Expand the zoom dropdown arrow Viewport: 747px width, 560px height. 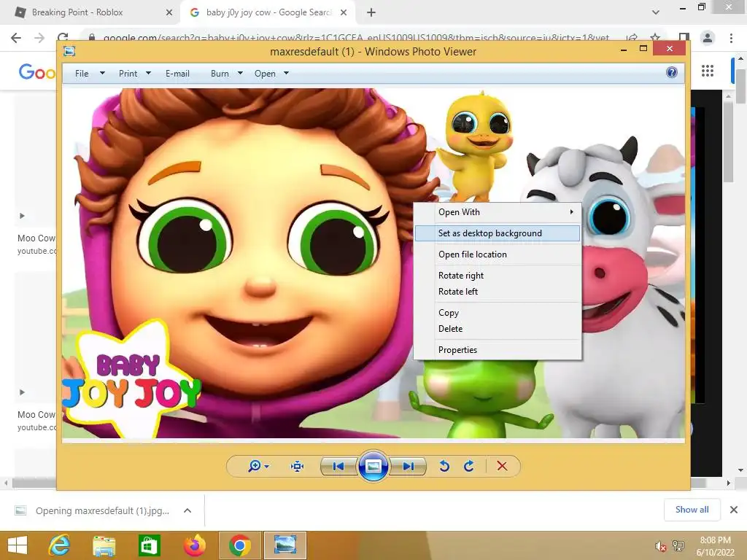click(267, 466)
